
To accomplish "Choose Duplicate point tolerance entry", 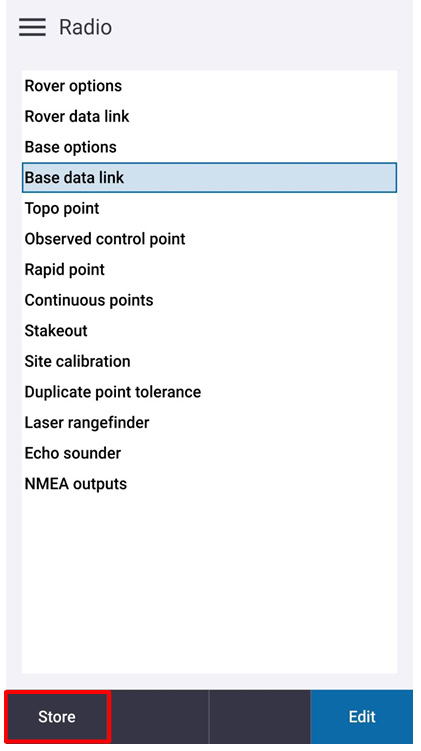I will coord(209,392).
